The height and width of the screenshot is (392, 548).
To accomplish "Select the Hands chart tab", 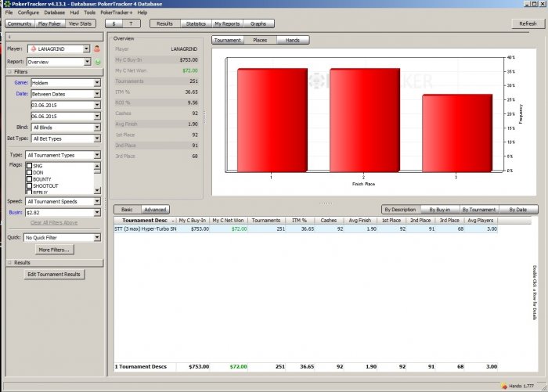I will [293, 40].
